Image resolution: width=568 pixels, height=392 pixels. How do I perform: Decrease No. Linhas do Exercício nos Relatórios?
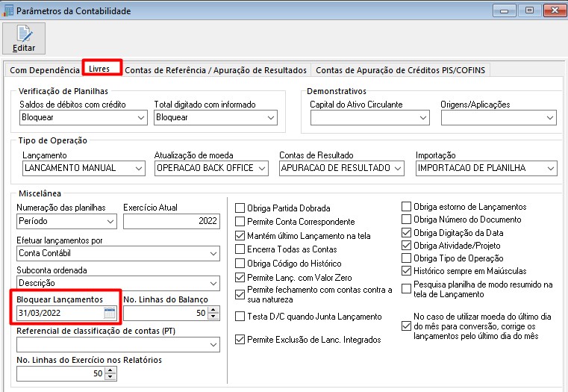point(110,376)
